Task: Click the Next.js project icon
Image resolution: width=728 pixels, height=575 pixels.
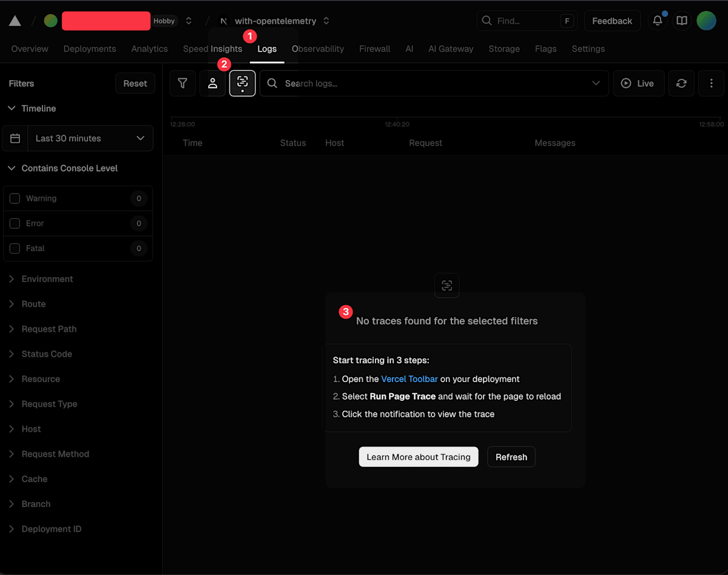Action: click(x=223, y=21)
